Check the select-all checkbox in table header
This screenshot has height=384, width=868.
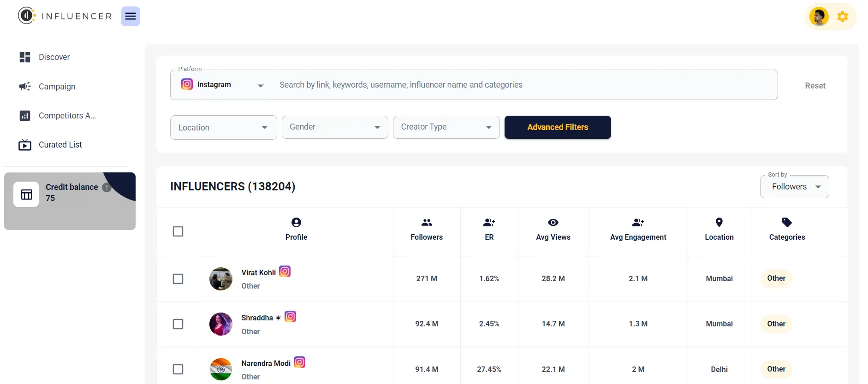(178, 231)
